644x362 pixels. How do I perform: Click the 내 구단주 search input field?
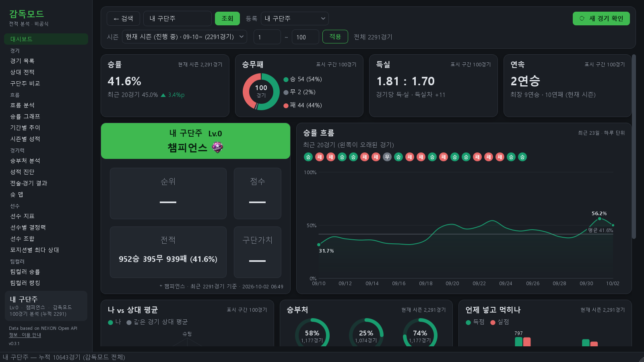pos(178,19)
